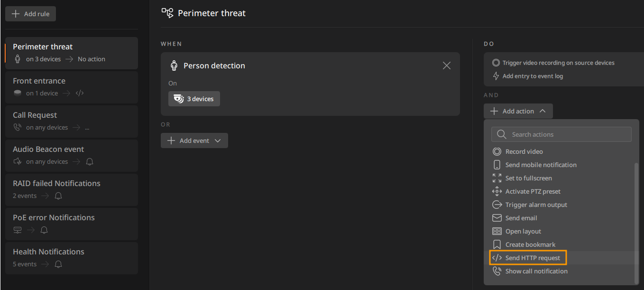Open the 3 devices selector
Screen dimensions: 644x290
tap(194, 99)
